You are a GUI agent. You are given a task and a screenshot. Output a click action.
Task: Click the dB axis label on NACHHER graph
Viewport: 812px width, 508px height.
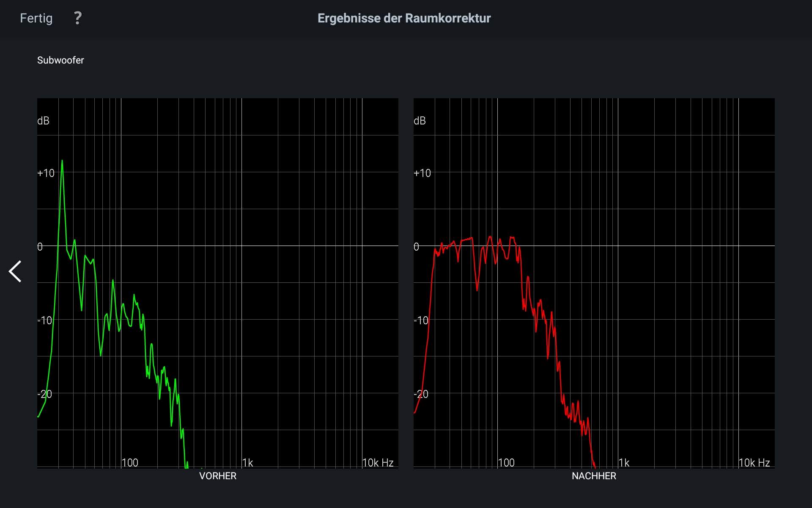(x=420, y=121)
